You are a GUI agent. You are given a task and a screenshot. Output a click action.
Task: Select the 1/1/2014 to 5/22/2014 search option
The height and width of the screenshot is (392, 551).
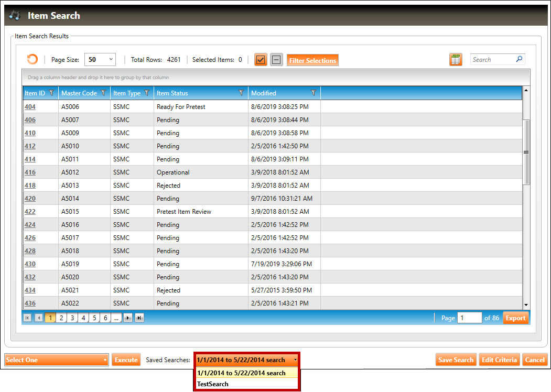pos(241,373)
